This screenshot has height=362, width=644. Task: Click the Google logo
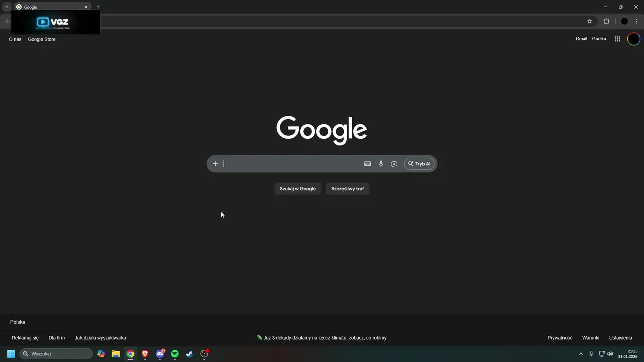(x=321, y=130)
